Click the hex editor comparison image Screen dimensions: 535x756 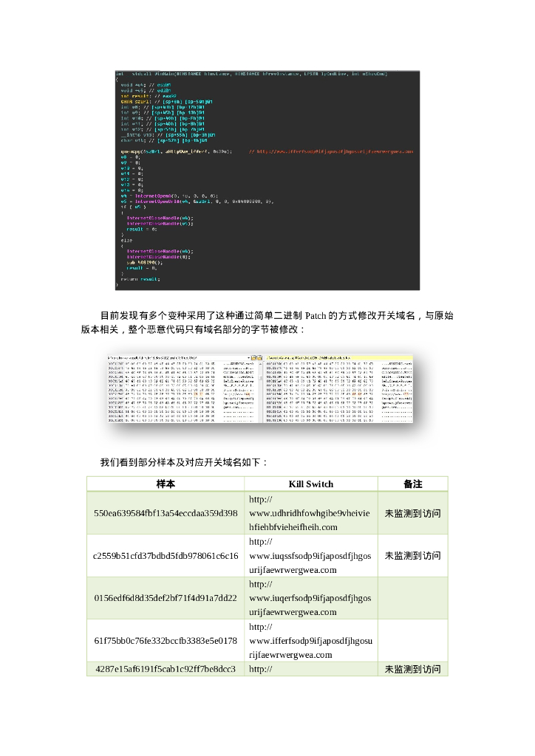pos(261,389)
